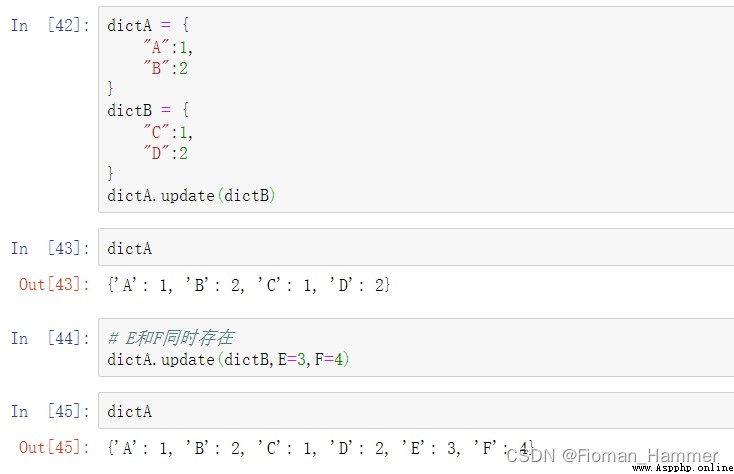Click the In [43] prompt label

click(50, 248)
